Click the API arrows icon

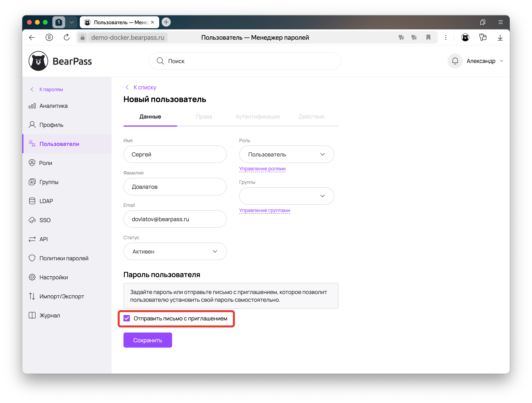(32, 239)
